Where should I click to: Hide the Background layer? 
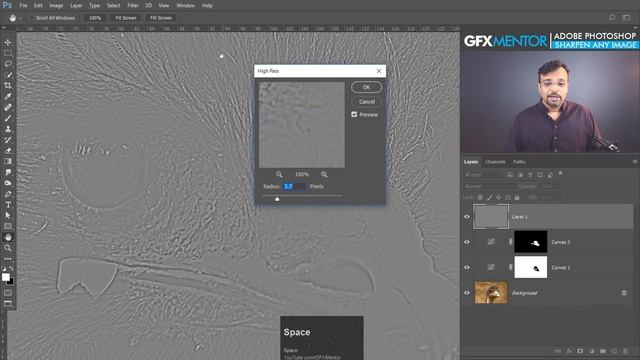tap(467, 293)
